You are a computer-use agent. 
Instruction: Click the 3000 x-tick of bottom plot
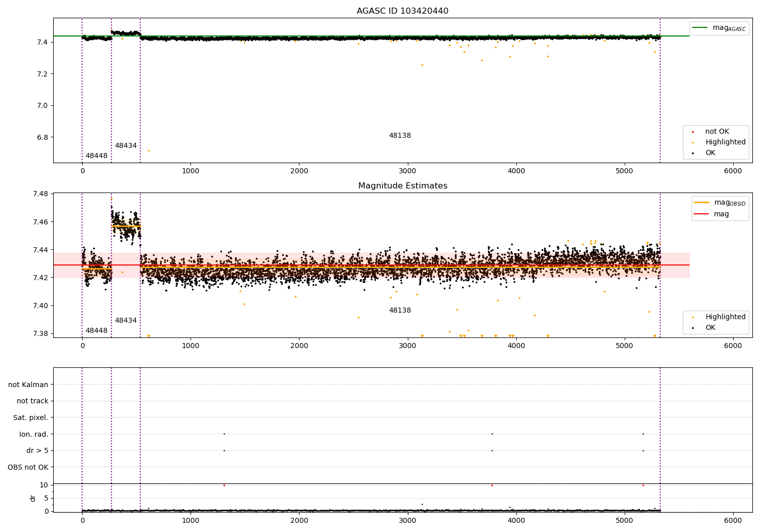point(408,521)
